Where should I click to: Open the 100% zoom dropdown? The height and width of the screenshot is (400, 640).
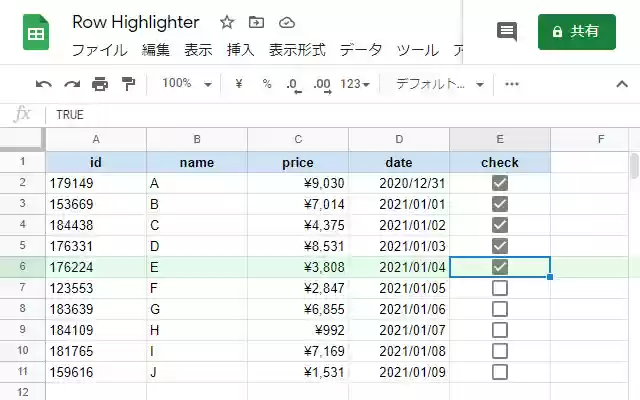187,84
